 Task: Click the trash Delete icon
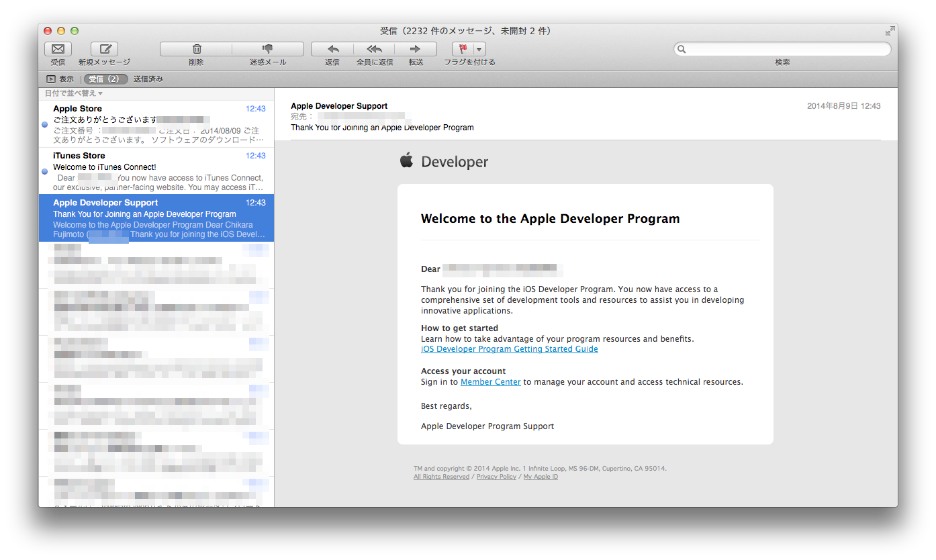coord(196,49)
